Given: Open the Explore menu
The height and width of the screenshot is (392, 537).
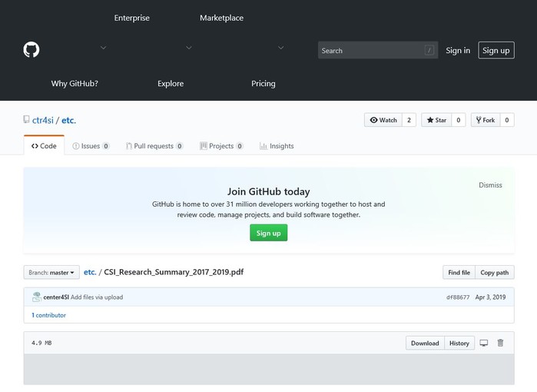Looking at the screenshot, I should tap(171, 84).
